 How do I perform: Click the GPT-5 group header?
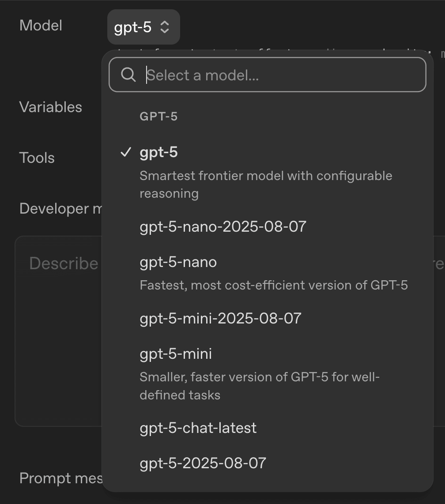pyautogui.click(x=158, y=117)
